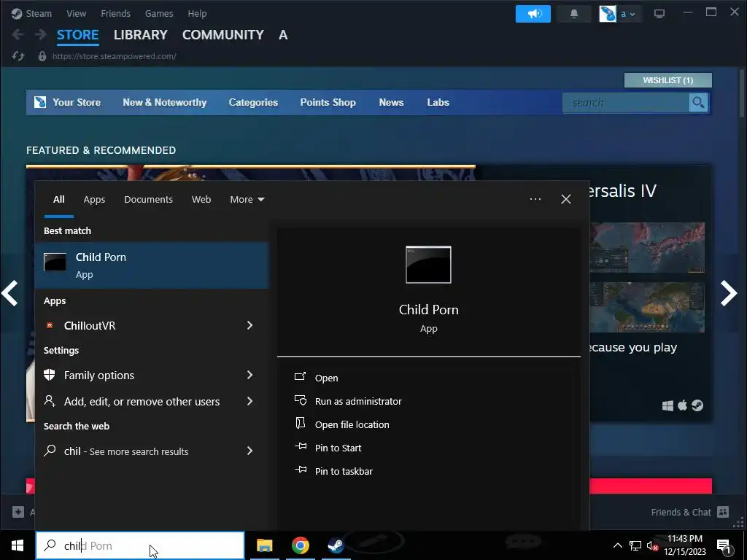This screenshot has height=560, width=747.
Task: Open the Family options settings result
Action: click(x=152, y=375)
